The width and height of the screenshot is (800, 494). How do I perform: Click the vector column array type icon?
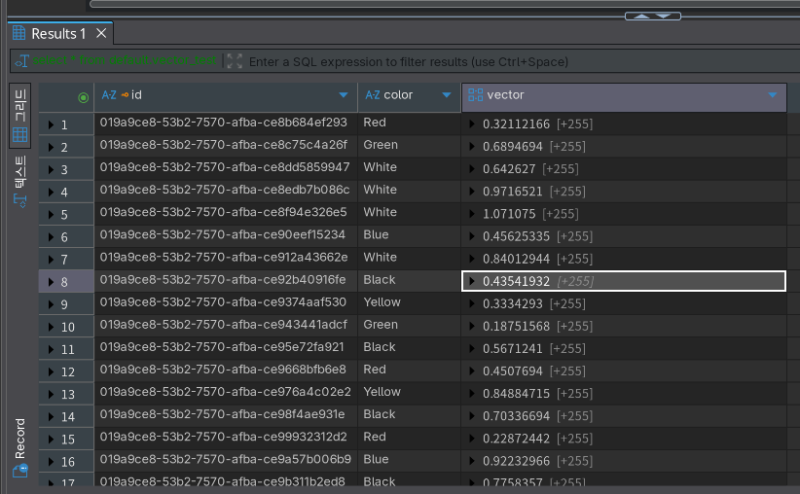point(475,96)
